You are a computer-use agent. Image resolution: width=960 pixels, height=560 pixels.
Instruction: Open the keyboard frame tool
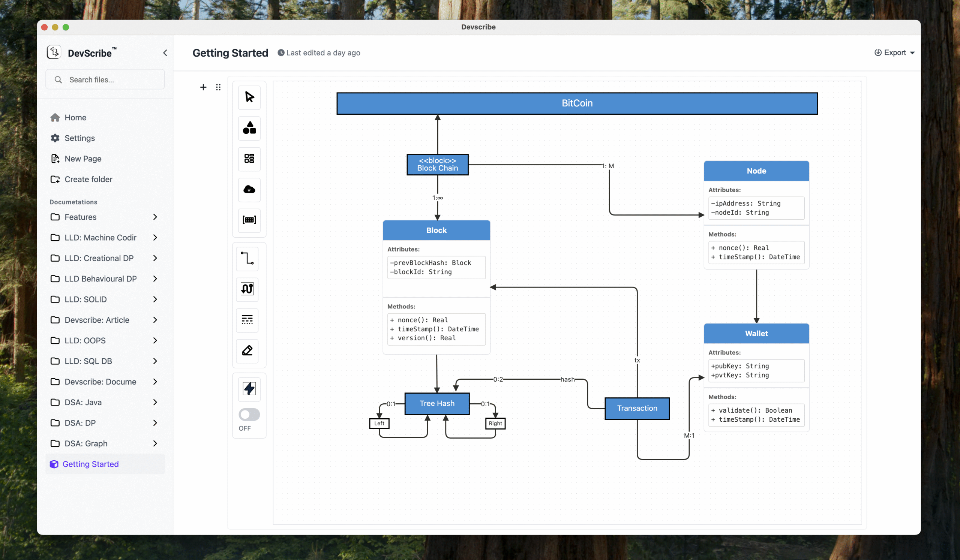click(x=249, y=221)
